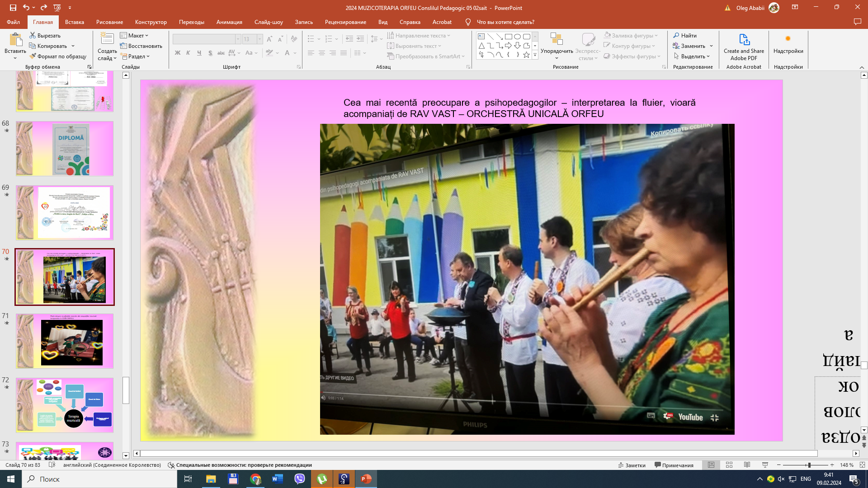Open Упорядочить arrange options
This screenshot has width=868, height=488.
pos(557,47)
